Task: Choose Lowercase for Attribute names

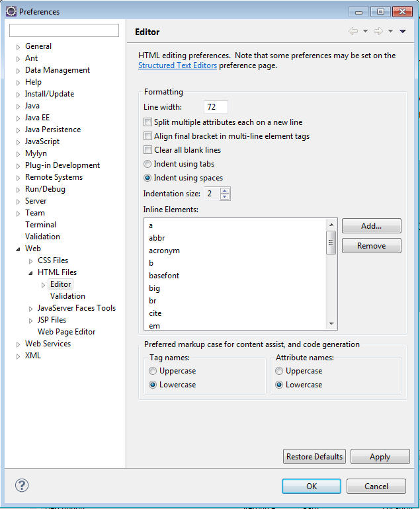Action: click(x=279, y=385)
